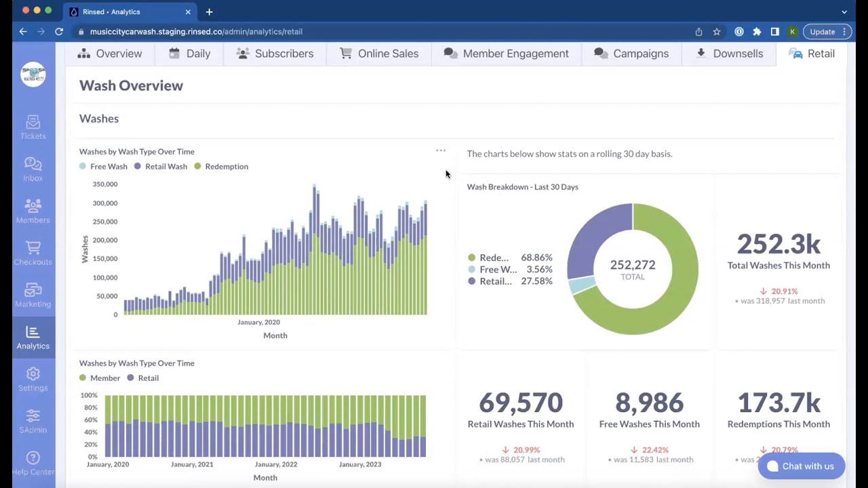Viewport: 868px width, 488px height.
Task: Reload the page
Action: pos(59,31)
